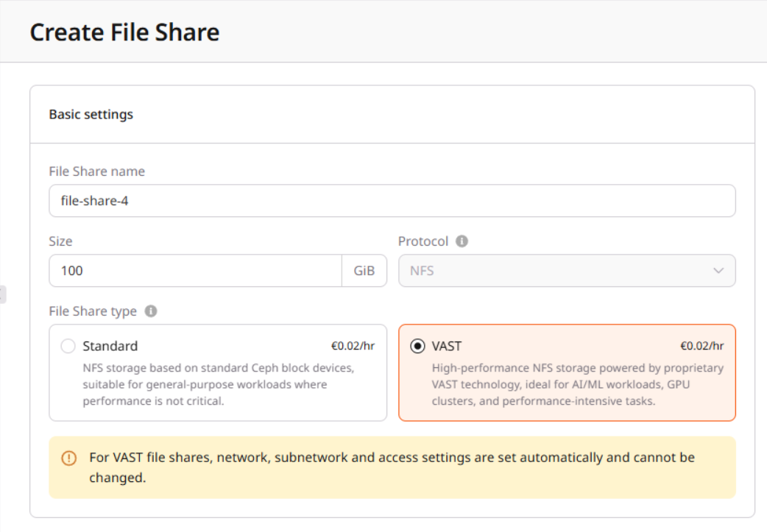This screenshot has height=532, width=767.
Task: Click the GiB unit label beside Size
Action: (366, 270)
